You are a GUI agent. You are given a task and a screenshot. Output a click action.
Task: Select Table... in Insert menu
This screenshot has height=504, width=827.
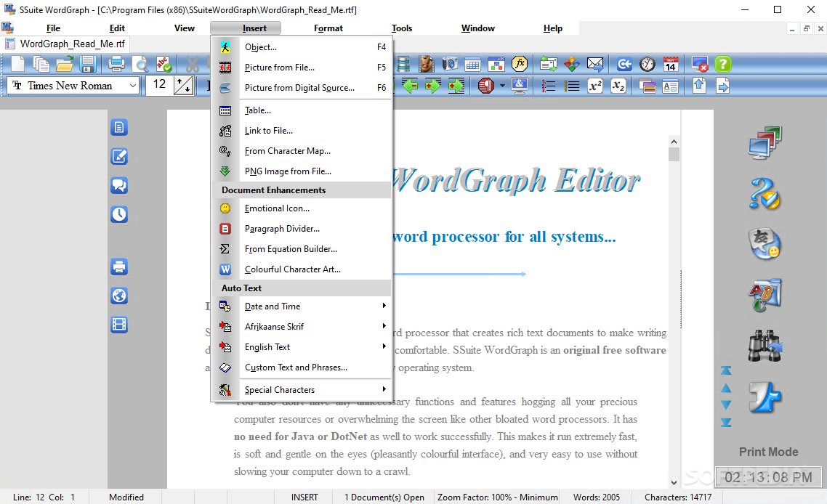point(302,110)
